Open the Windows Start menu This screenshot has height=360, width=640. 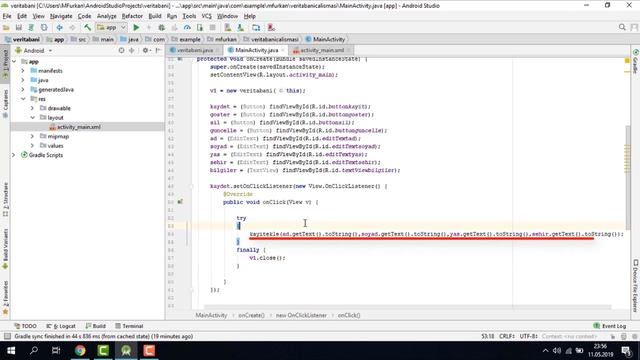[x=11, y=351]
